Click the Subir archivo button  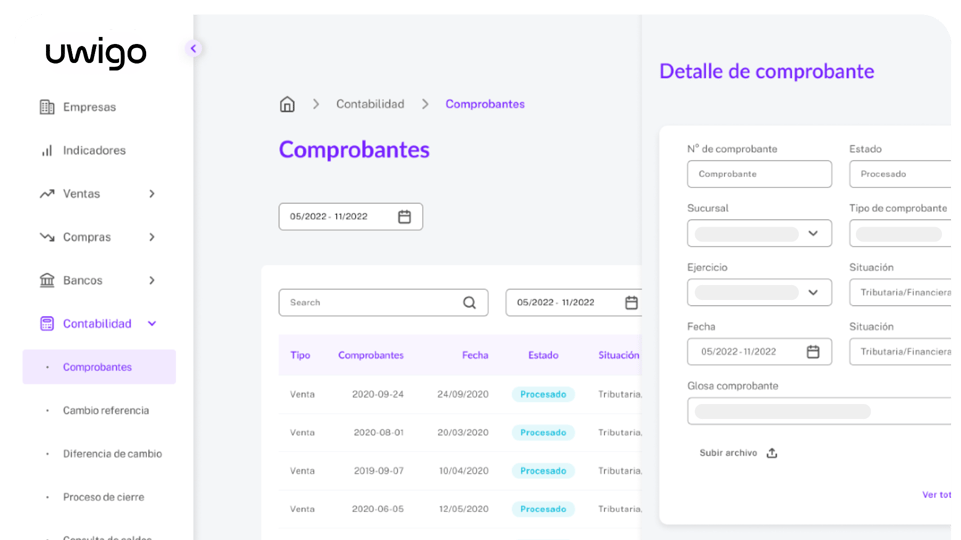click(728, 453)
